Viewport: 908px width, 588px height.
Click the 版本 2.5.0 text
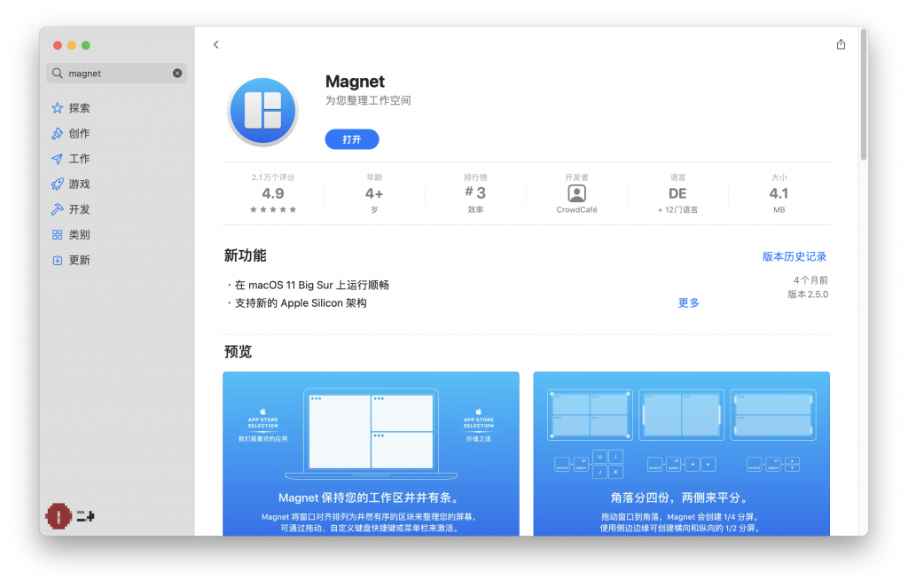pyautogui.click(x=808, y=294)
